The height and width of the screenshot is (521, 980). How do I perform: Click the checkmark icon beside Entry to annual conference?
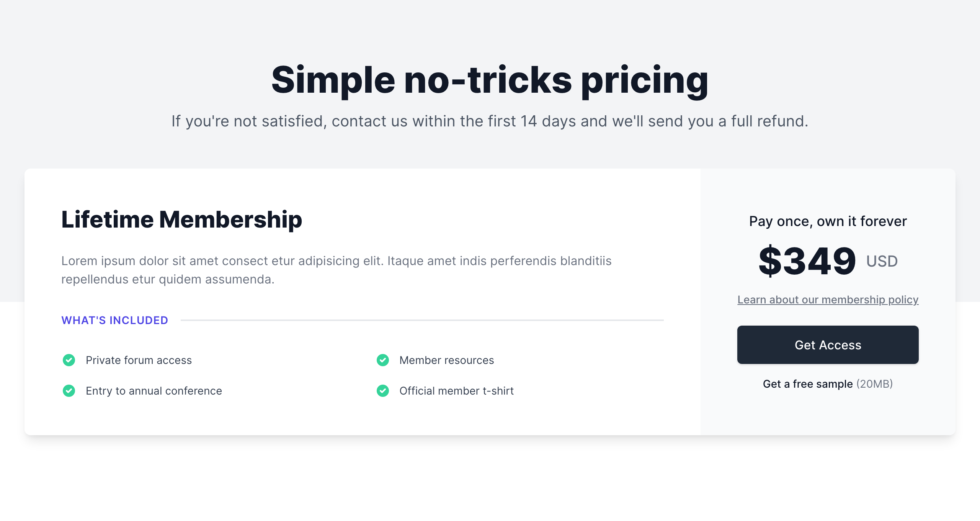point(69,391)
